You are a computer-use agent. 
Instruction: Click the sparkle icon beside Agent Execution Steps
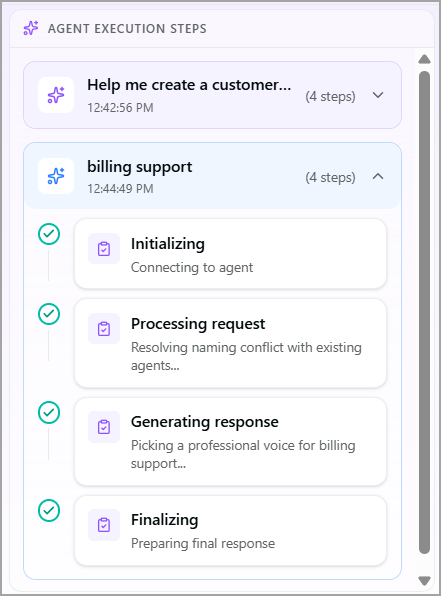pos(31,29)
